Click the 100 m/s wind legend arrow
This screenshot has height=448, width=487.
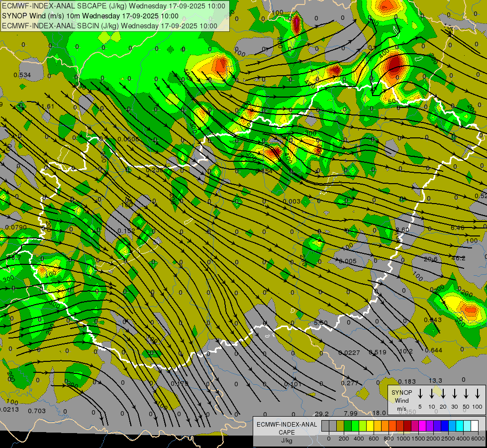(x=478, y=394)
